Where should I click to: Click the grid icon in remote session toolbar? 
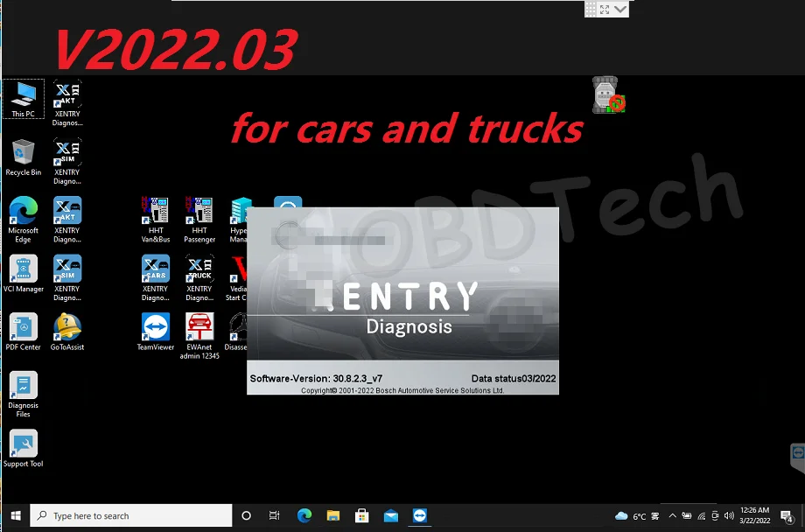pyautogui.click(x=591, y=10)
